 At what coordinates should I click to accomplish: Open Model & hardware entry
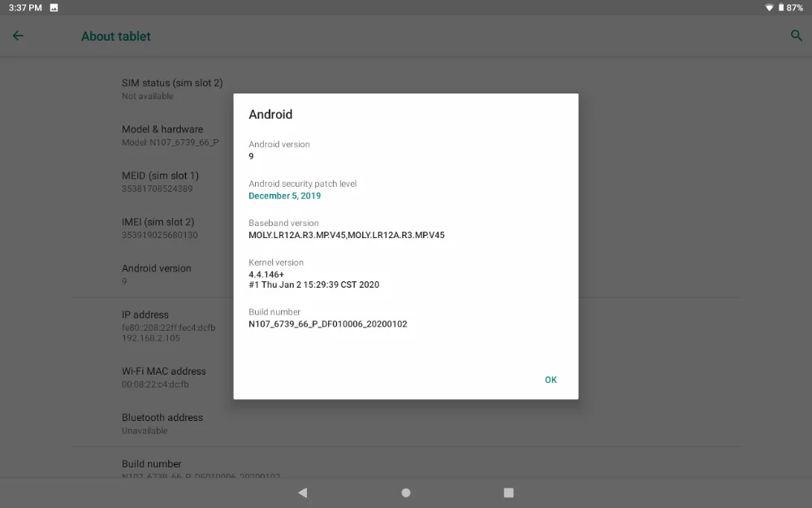pyautogui.click(x=171, y=135)
